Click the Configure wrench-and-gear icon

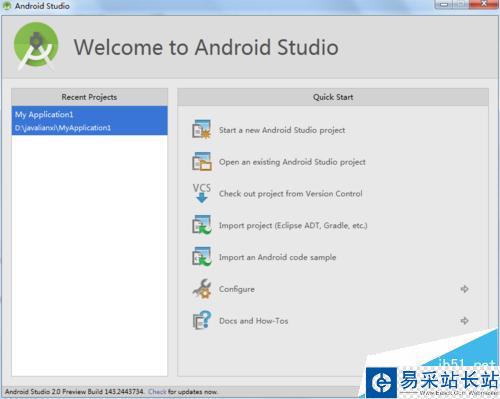pyautogui.click(x=202, y=288)
